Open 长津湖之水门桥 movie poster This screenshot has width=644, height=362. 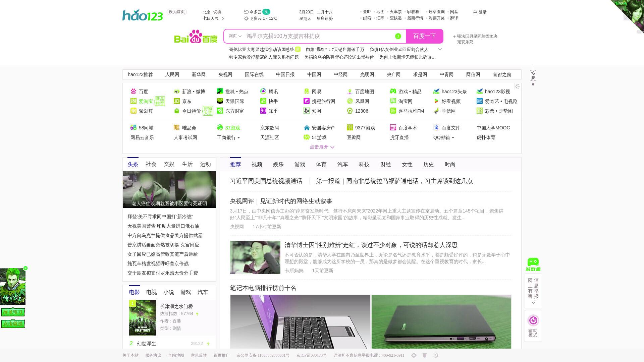[x=143, y=318]
